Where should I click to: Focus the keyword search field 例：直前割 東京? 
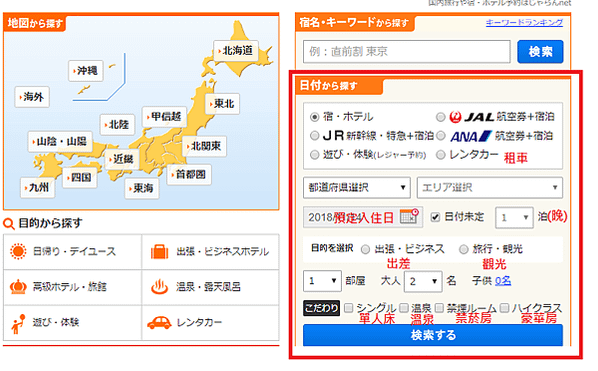407,51
